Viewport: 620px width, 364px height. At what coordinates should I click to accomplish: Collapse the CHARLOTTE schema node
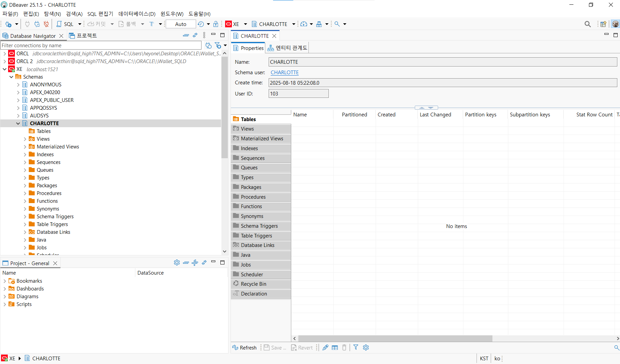(18, 123)
